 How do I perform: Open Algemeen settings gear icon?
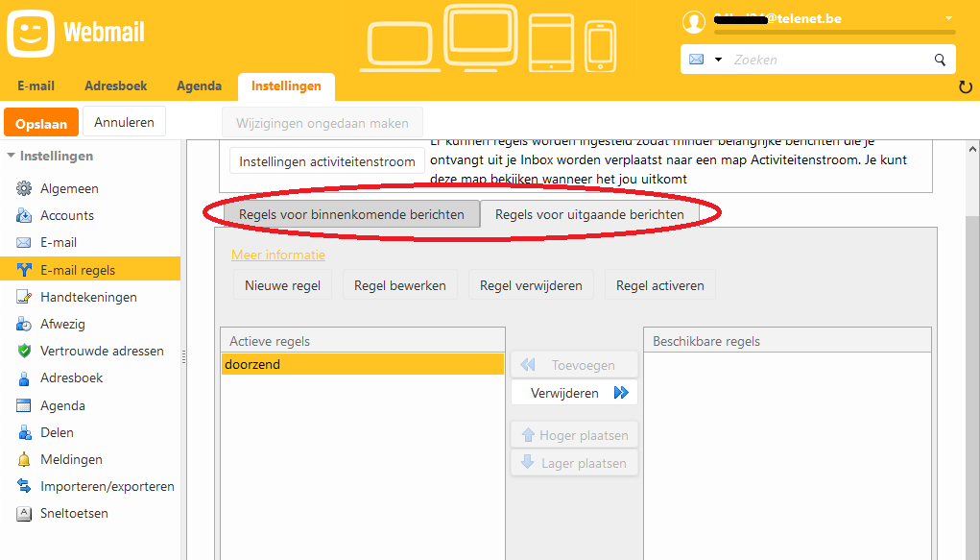(x=25, y=189)
